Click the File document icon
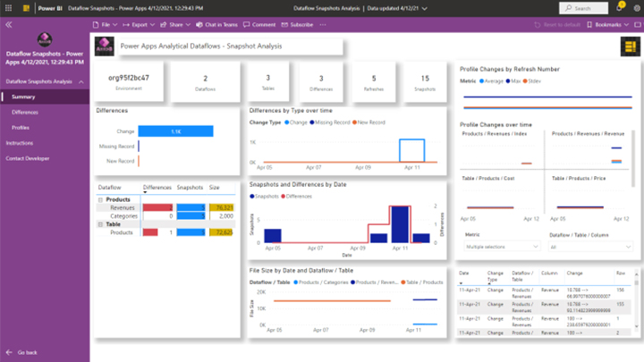 tap(96, 25)
